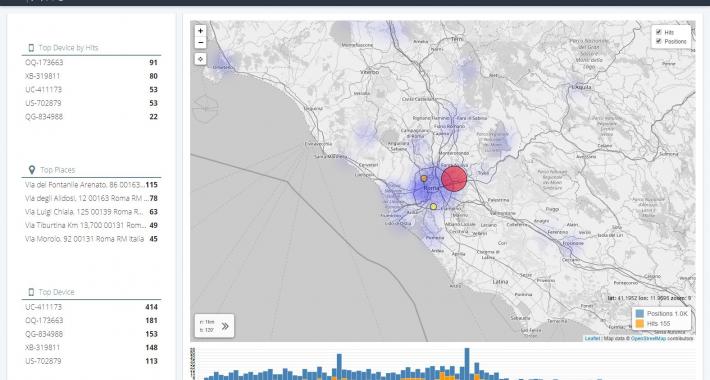Screen dimensions: 710x380
Task: Select Via del Fontanile Arenato place entry
Action: 91,185
